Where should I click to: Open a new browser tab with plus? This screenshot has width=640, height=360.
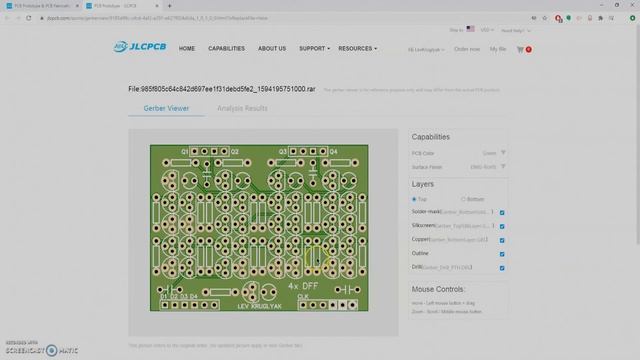pyautogui.click(x=169, y=6)
